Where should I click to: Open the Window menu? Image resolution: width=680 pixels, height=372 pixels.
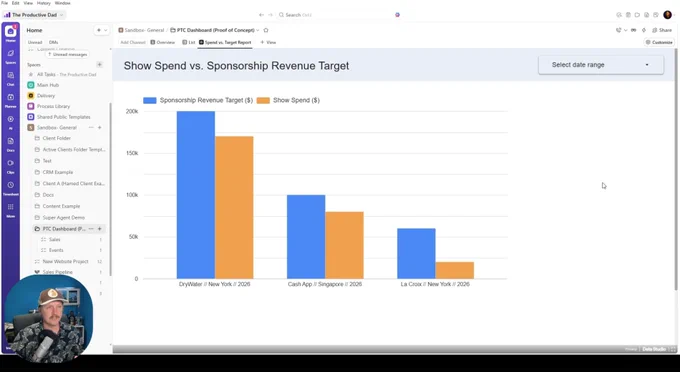pos(62,3)
